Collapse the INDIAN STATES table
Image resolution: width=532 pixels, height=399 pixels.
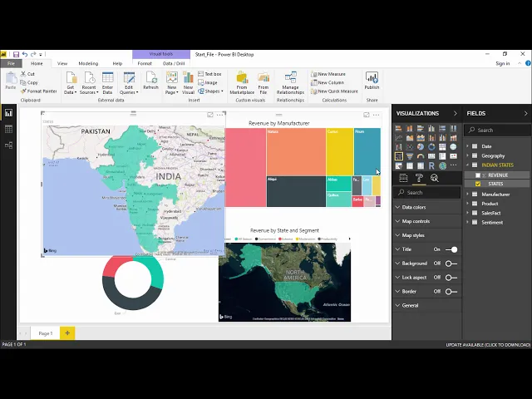[x=467, y=165]
